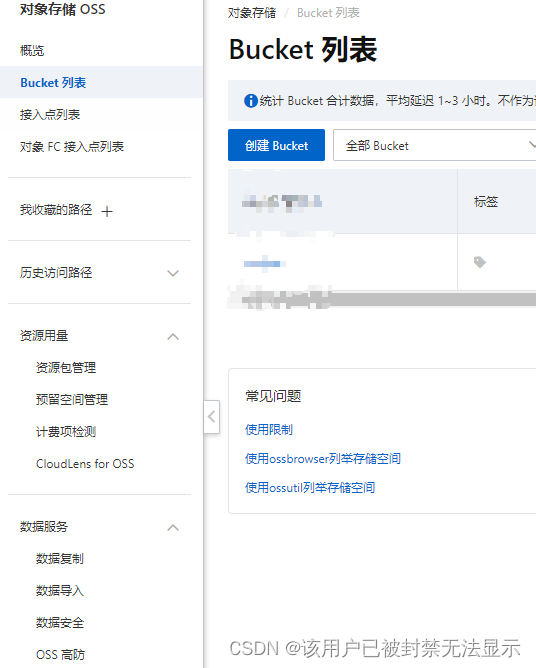Click the 常见问题 heading
Viewport: 536px width, 668px height.
click(x=273, y=396)
